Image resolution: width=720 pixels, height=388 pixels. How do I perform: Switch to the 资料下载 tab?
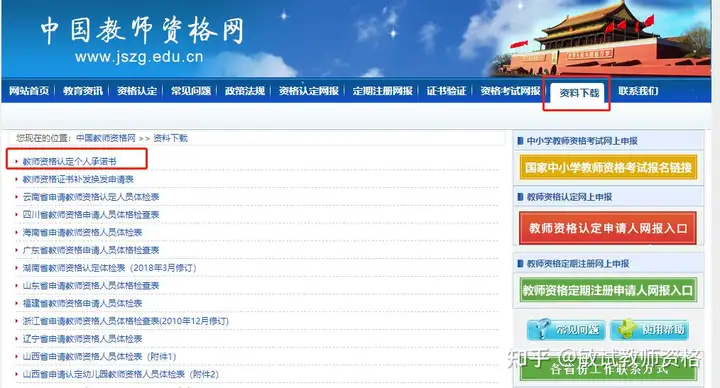coord(579,93)
